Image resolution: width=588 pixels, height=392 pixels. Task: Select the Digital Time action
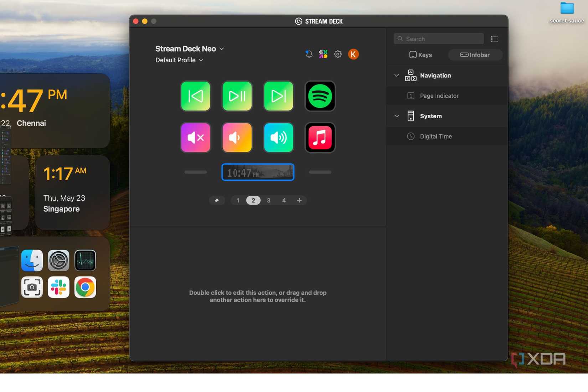point(435,136)
